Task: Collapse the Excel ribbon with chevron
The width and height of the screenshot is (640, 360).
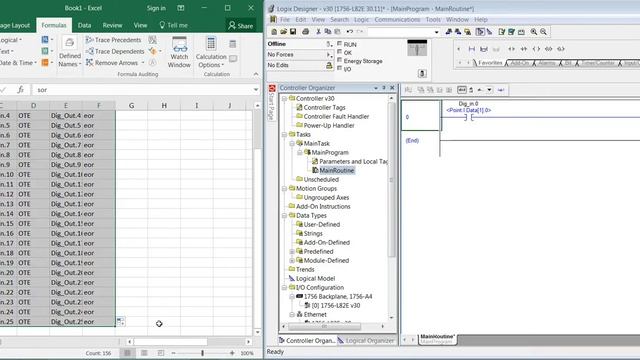Action: pyautogui.click(x=256, y=74)
